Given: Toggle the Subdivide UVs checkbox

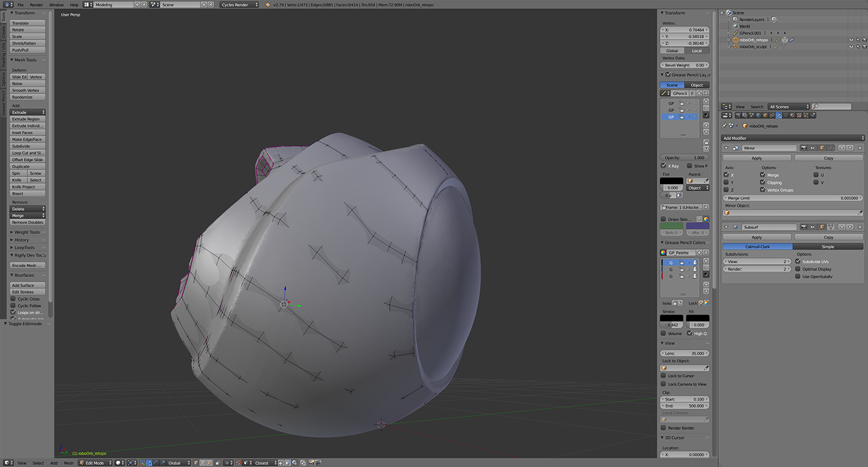Looking at the screenshot, I should [x=798, y=261].
